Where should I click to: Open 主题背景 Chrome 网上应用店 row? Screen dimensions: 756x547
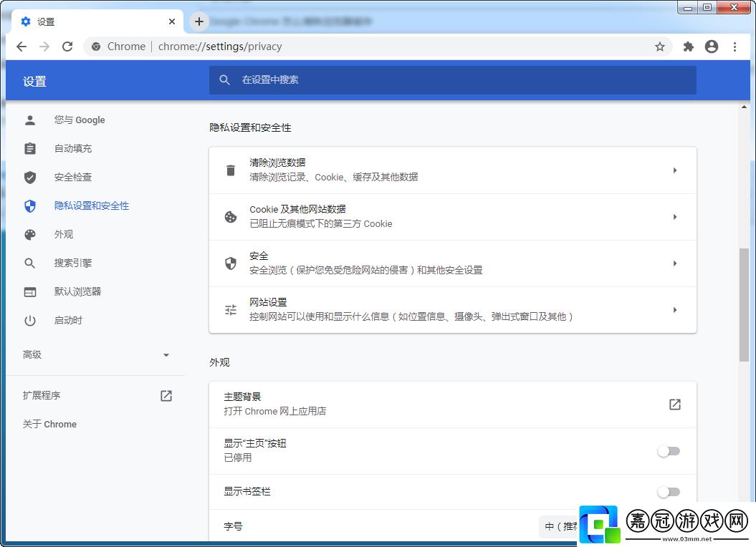[453, 405]
